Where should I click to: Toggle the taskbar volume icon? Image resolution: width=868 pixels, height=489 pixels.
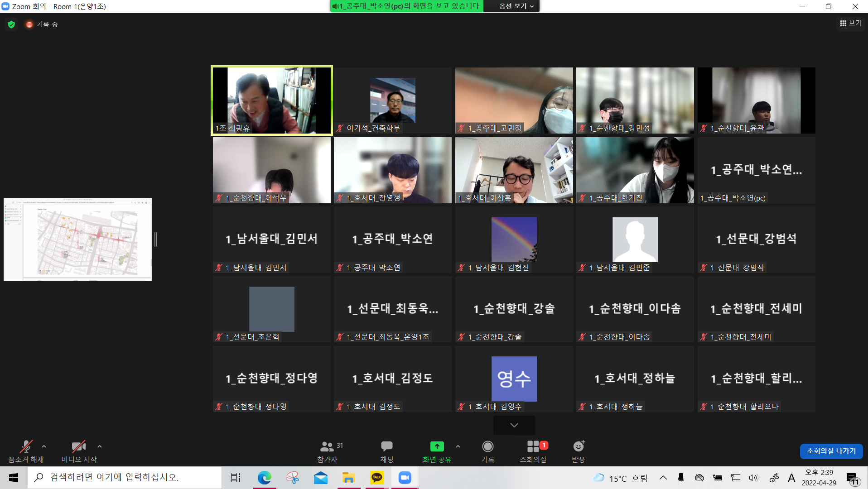click(x=753, y=478)
